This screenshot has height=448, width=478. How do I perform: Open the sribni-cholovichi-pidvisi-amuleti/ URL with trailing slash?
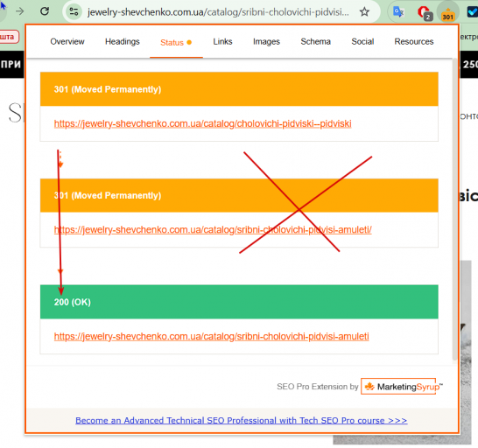[213, 229]
